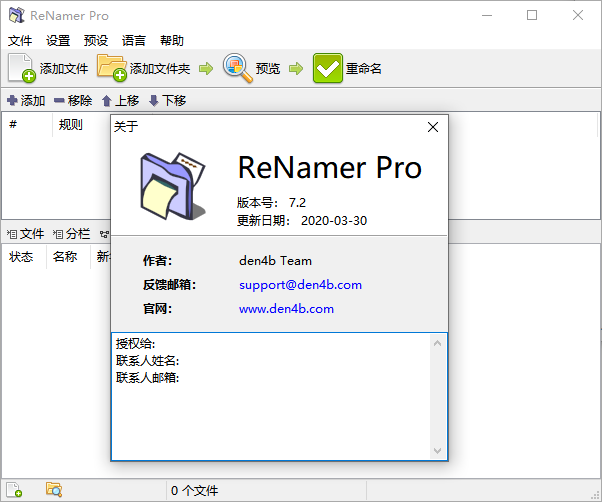This screenshot has width=602, height=502.
Task: Click the license info scrollbar up arrow
Action: (437, 343)
